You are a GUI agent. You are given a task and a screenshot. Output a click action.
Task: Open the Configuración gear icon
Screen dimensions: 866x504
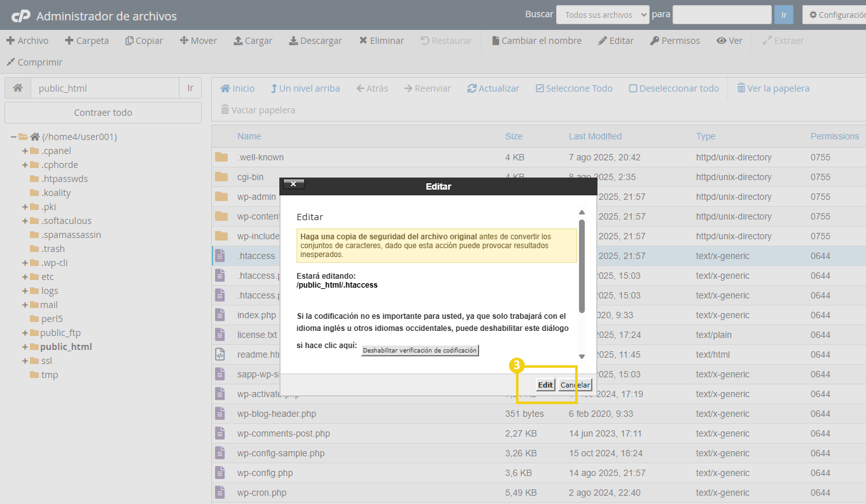pos(833,14)
